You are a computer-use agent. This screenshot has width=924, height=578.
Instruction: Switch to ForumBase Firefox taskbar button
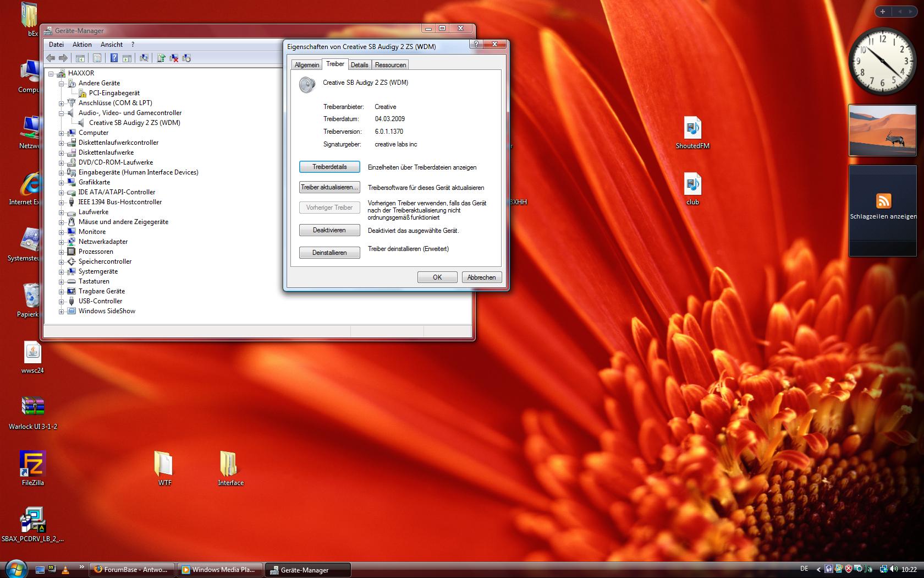(x=132, y=570)
